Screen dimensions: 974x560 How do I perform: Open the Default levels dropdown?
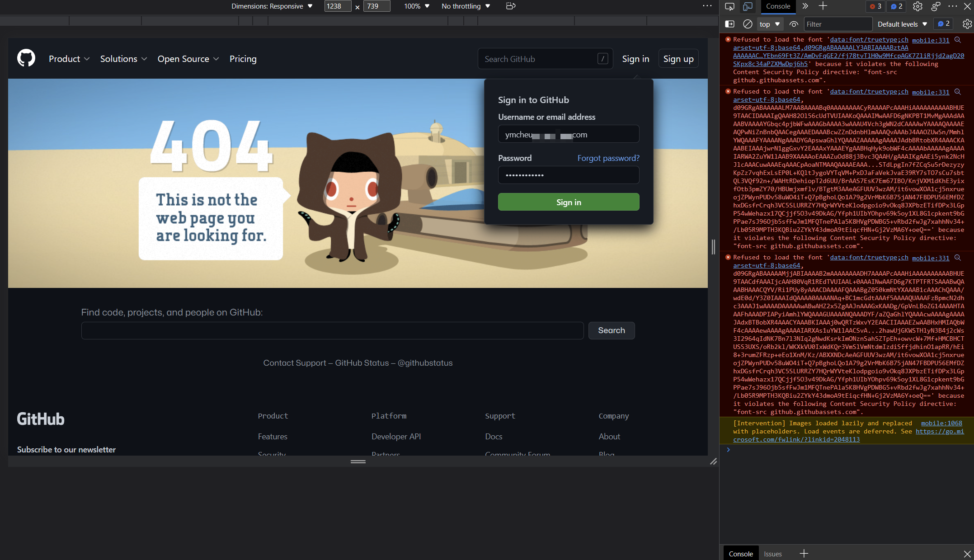click(x=902, y=24)
